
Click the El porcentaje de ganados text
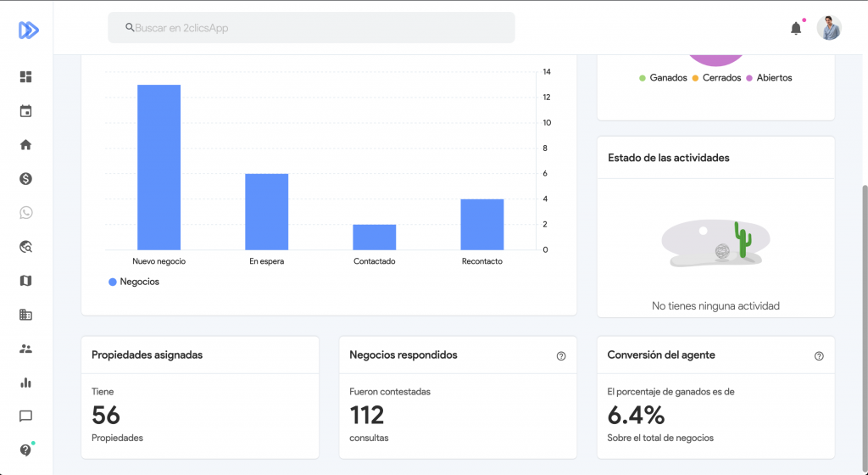[x=671, y=392]
